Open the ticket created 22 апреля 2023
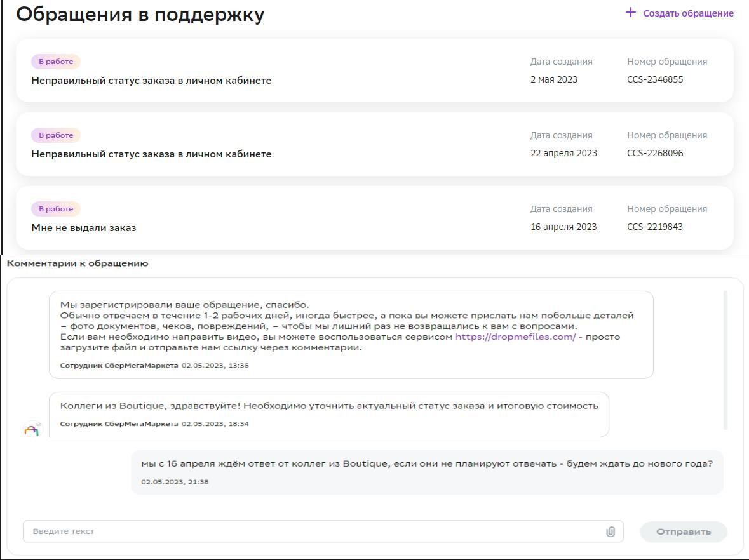Viewport: 749px width, 560px height. 151,154
